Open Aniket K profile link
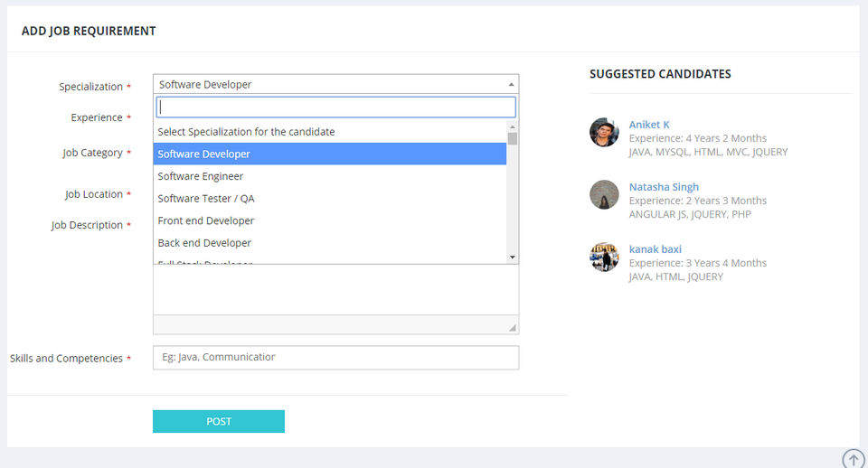Image resolution: width=868 pixels, height=468 pixels. pos(649,125)
